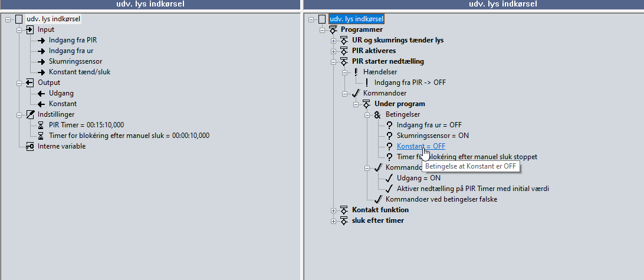
Task: Click the hourglass icon beside PIR Timer
Action: [x=41, y=125]
